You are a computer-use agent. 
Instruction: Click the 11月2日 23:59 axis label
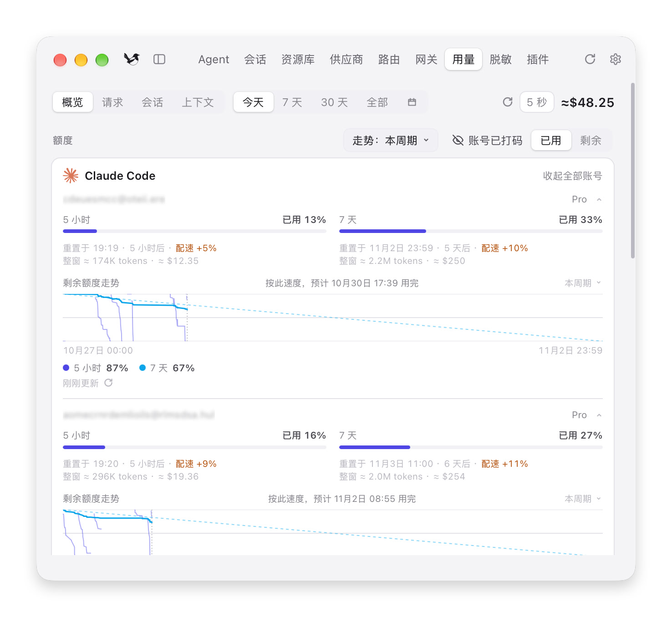[570, 350]
